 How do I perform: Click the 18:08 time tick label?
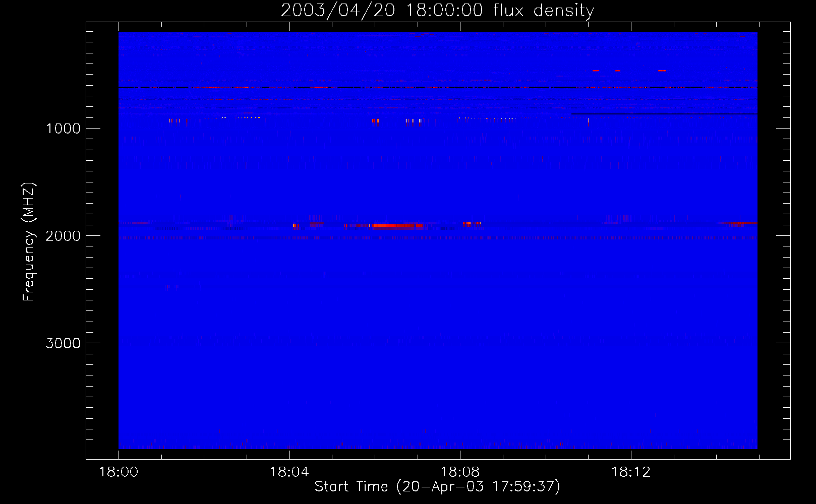coord(460,472)
